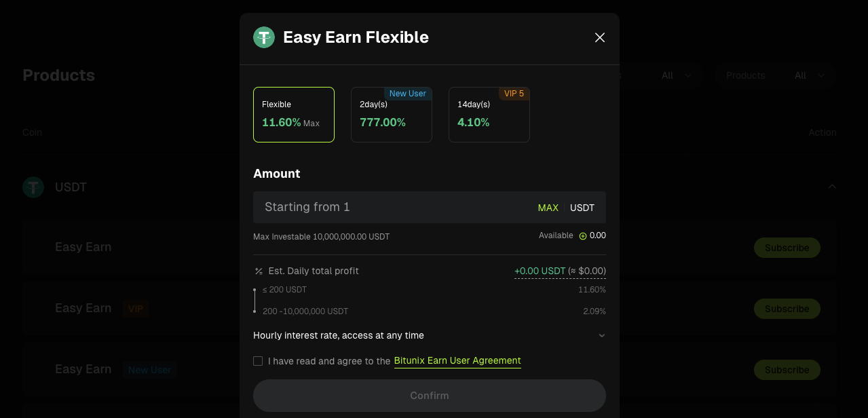Screen dimensions: 868x418
Task: Subscribe to the Easy Earn VIP product
Action: pyautogui.click(x=787, y=309)
